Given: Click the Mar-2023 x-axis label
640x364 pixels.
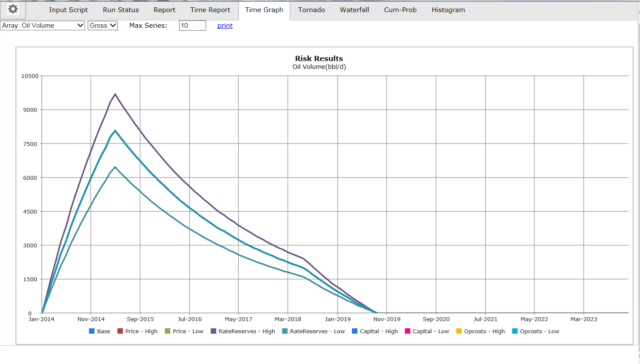Looking at the screenshot, I should point(584,319).
